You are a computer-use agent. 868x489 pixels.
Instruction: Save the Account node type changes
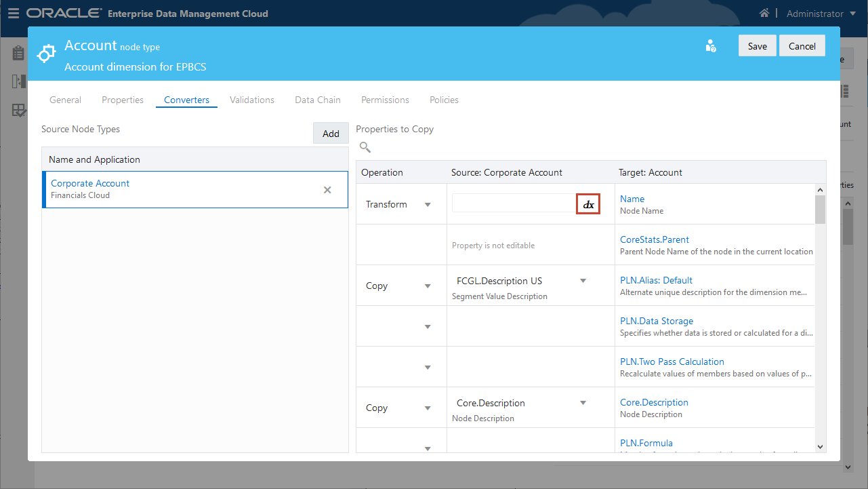coord(757,45)
